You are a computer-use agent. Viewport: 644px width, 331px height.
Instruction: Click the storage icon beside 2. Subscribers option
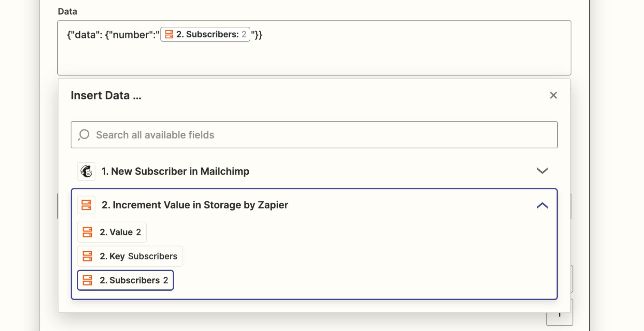click(87, 280)
